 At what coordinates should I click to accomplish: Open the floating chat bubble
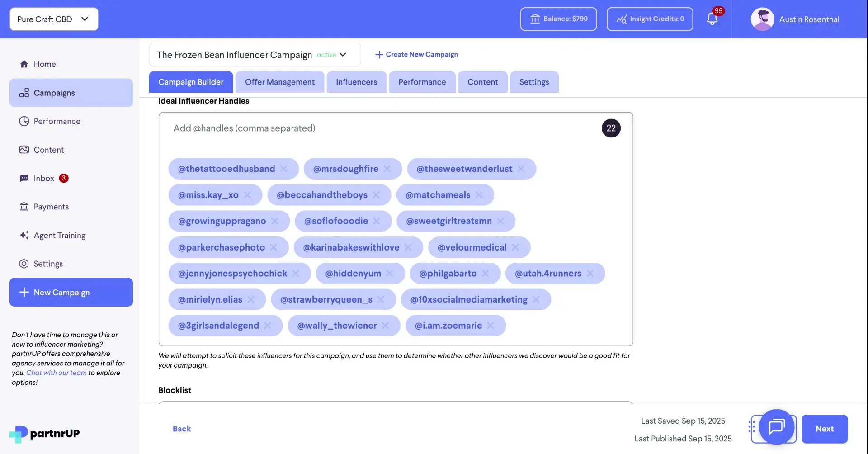point(776,428)
